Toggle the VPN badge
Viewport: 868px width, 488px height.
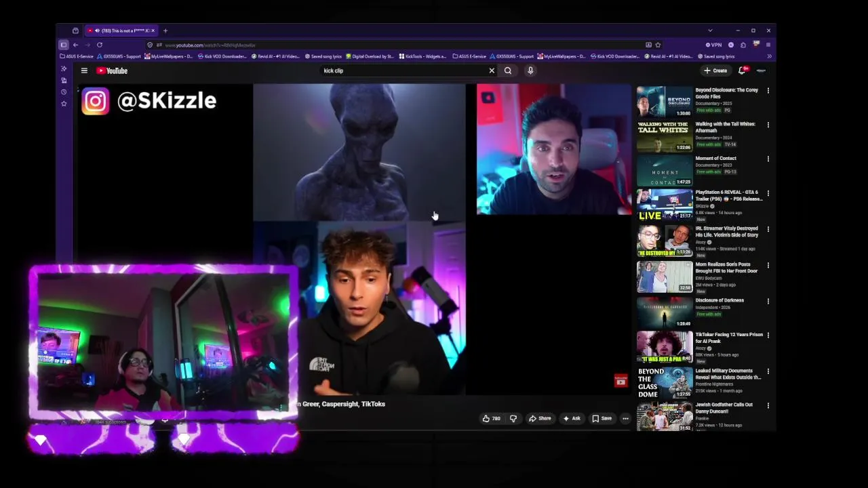(x=713, y=45)
